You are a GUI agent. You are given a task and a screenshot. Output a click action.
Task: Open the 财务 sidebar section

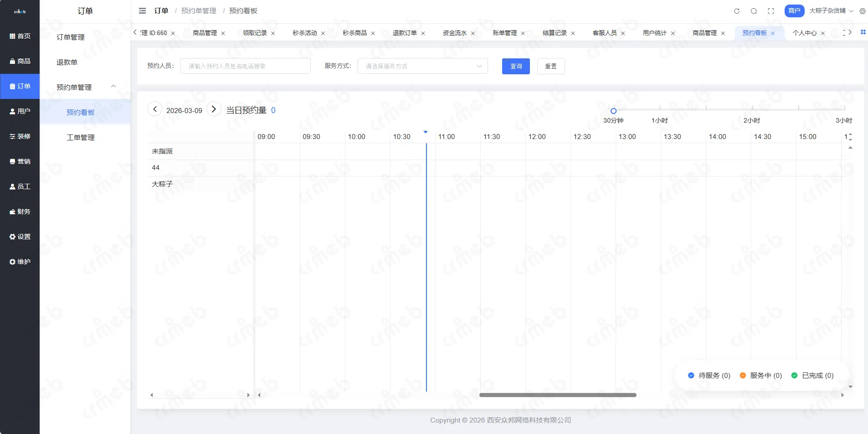20,212
